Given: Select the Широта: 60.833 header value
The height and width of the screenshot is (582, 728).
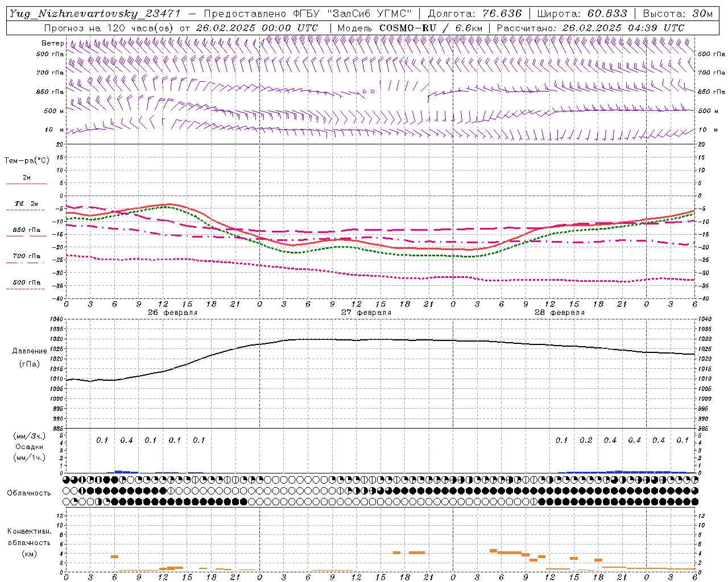Looking at the screenshot, I should [x=582, y=14].
